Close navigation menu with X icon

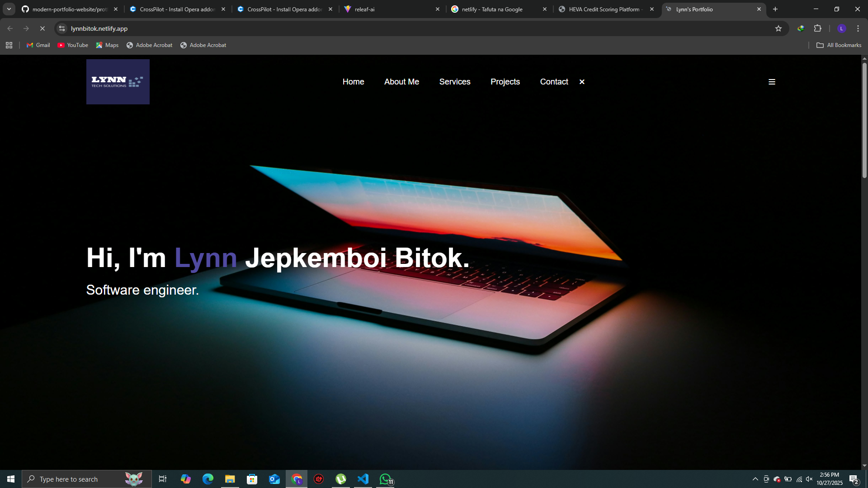(582, 82)
